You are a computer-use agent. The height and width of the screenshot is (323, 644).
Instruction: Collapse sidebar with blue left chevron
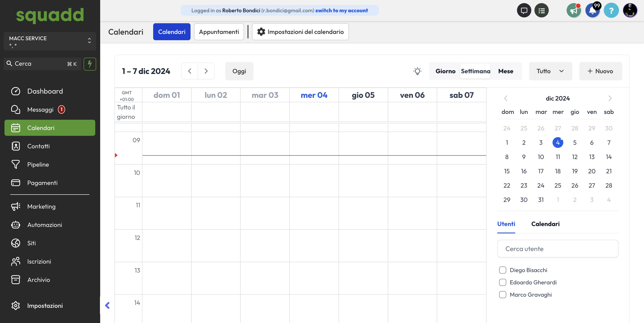click(108, 305)
